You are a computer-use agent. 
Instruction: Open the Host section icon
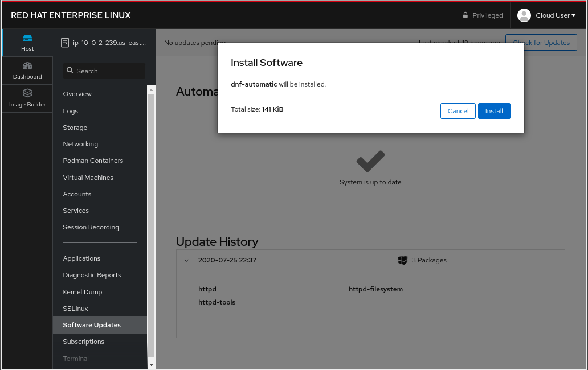27,38
